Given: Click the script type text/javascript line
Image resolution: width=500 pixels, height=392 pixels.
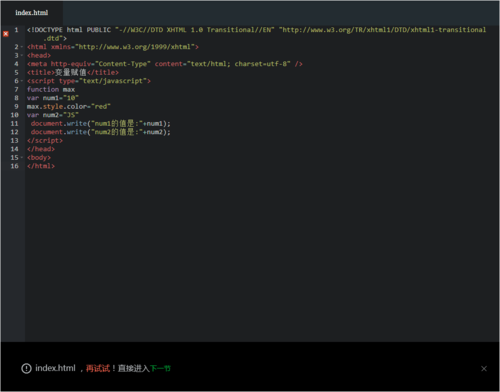Looking at the screenshot, I should click(89, 81).
